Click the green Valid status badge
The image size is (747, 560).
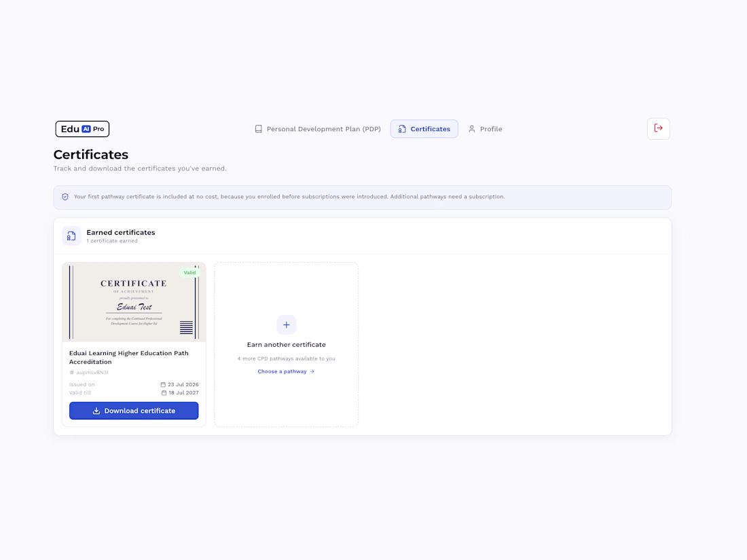(x=189, y=273)
